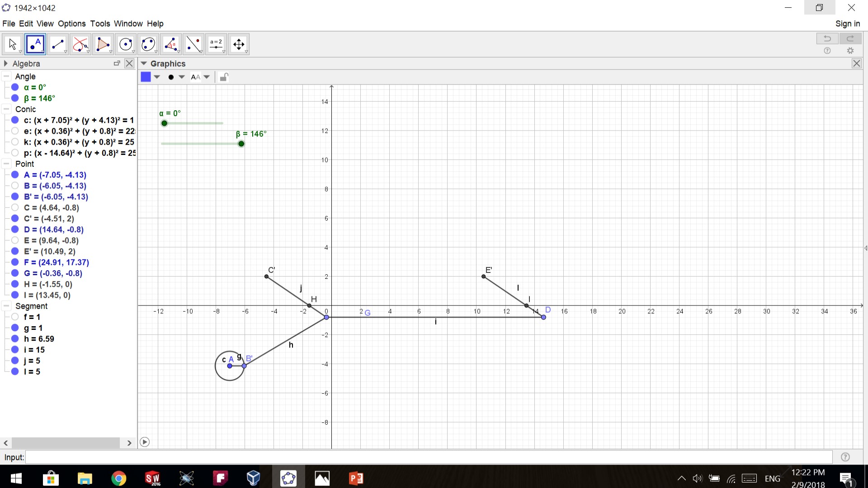
Task: Show conic e in Algebra list
Action: (15, 131)
